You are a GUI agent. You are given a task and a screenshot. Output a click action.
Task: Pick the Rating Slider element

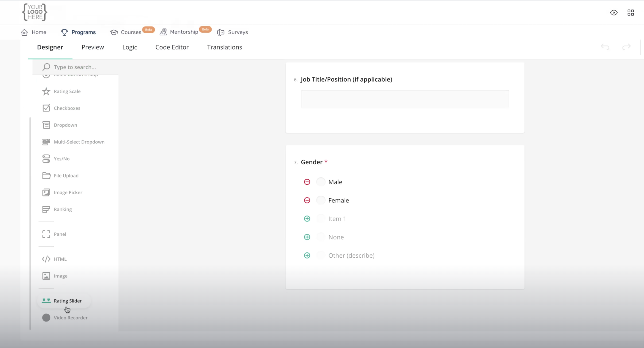[x=68, y=301]
